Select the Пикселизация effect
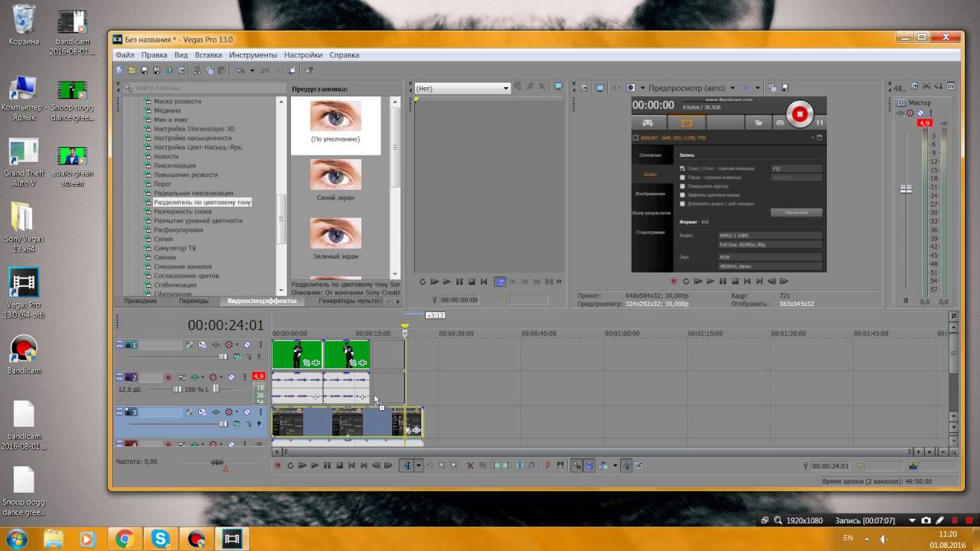The height and width of the screenshot is (551, 980). (175, 165)
